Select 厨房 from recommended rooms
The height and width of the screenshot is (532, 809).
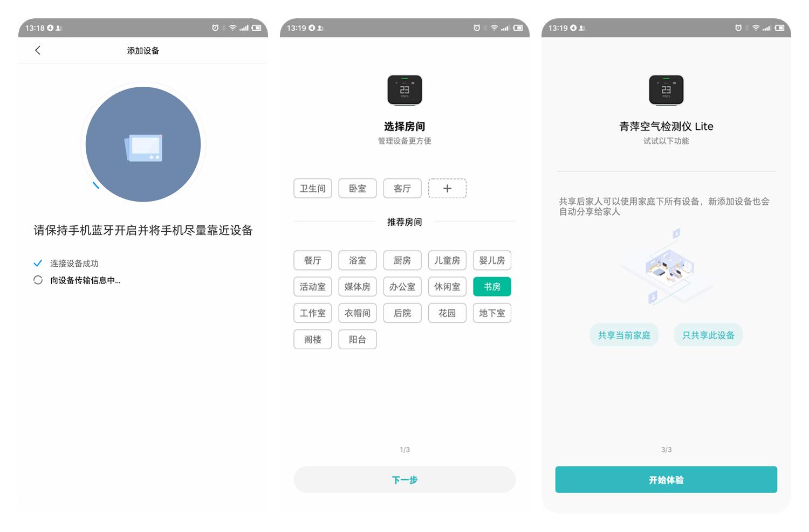[402, 260]
